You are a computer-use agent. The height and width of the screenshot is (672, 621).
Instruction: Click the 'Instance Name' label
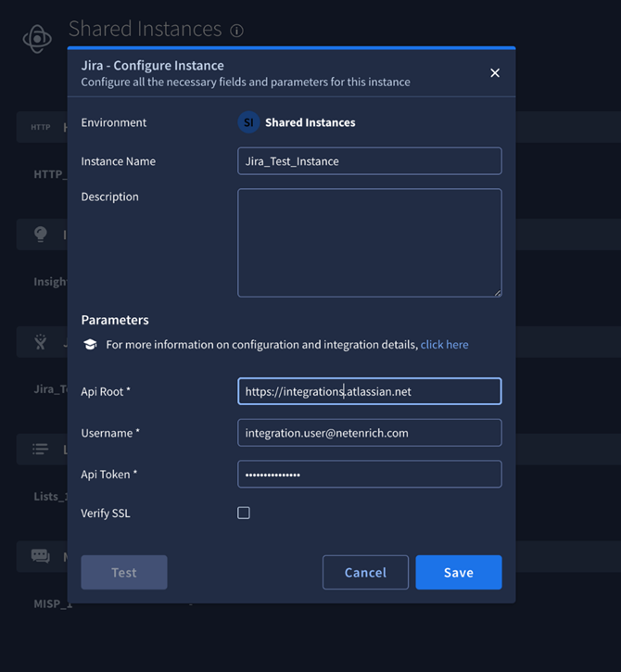click(x=119, y=161)
